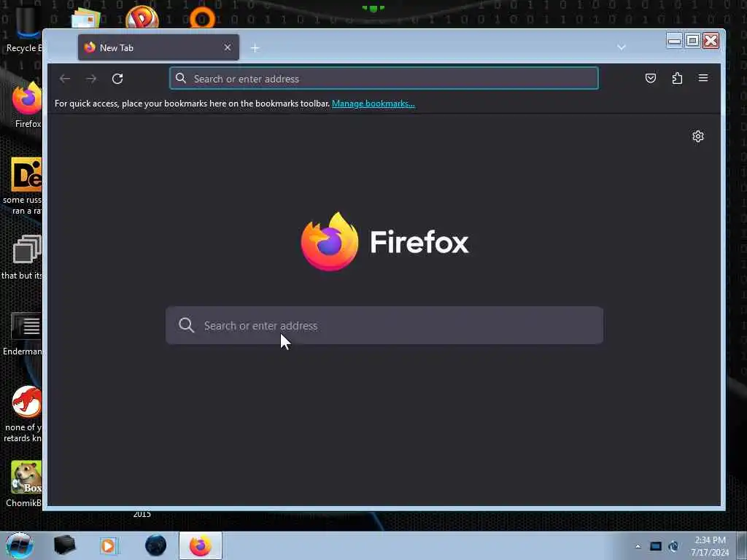Open the Firefox application menu
Viewport: 747px width, 560px height.
coord(703,78)
